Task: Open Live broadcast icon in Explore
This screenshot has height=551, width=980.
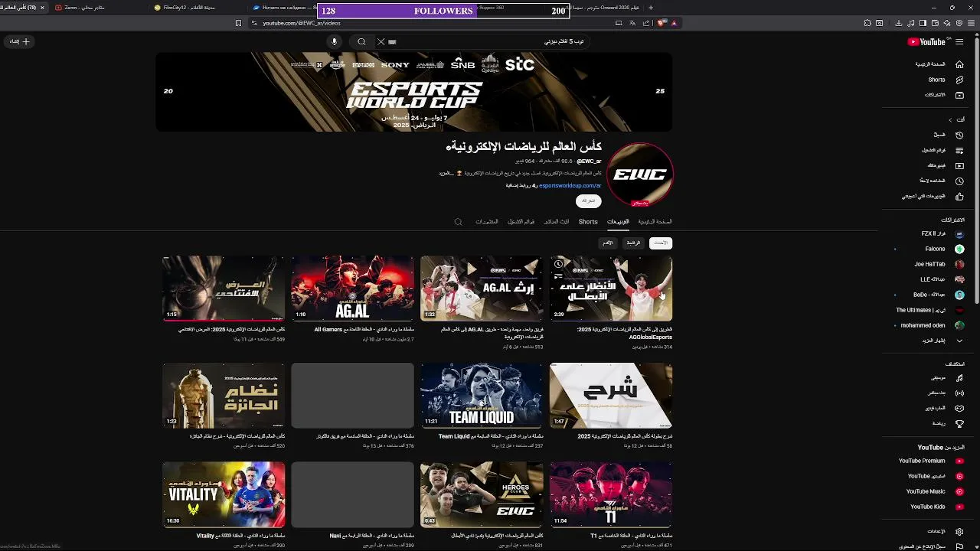Action: pos(959,393)
